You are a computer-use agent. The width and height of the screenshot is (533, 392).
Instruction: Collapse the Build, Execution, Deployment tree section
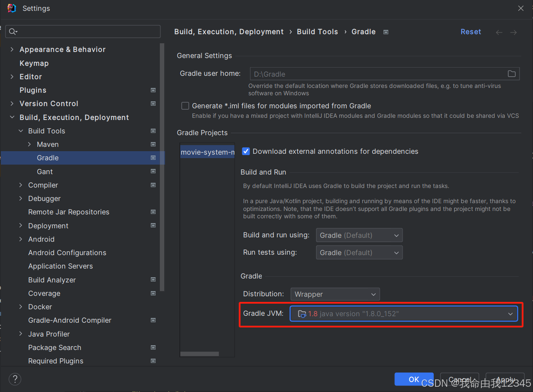click(12, 117)
